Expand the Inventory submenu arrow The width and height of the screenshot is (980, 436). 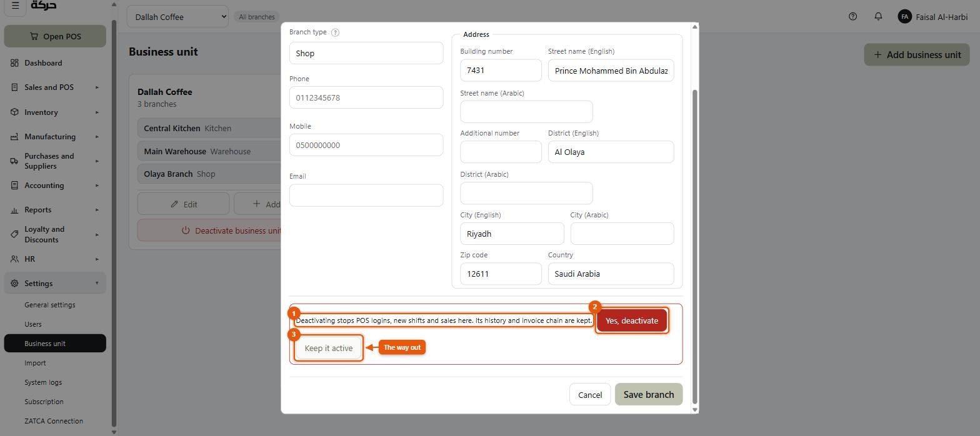pos(97,112)
